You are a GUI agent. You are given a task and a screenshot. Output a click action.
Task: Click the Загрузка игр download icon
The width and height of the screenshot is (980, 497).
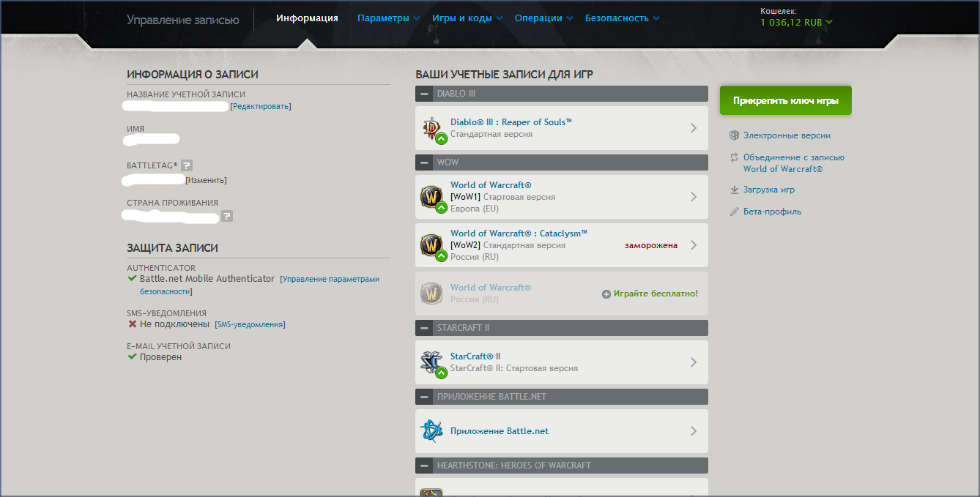coord(735,190)
